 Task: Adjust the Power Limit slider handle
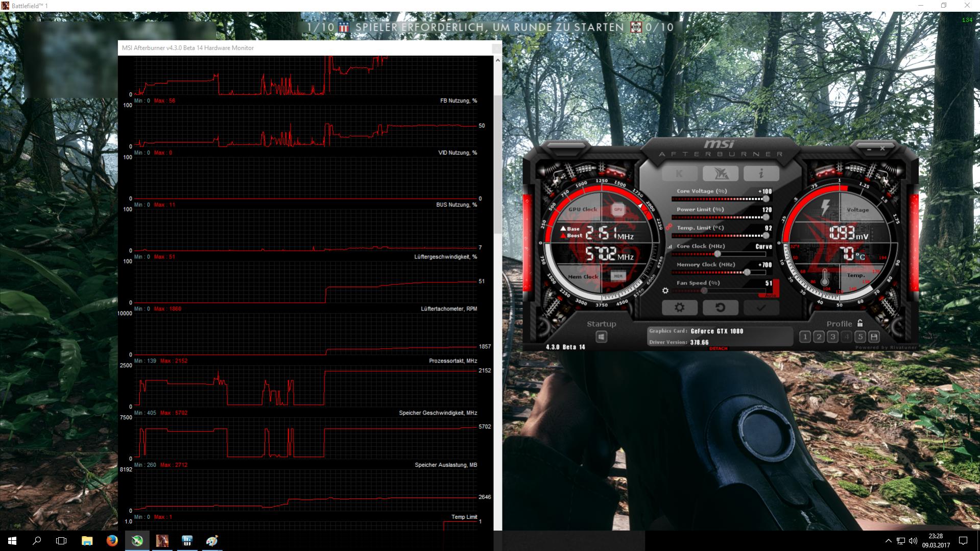click(x=766, y=217)
